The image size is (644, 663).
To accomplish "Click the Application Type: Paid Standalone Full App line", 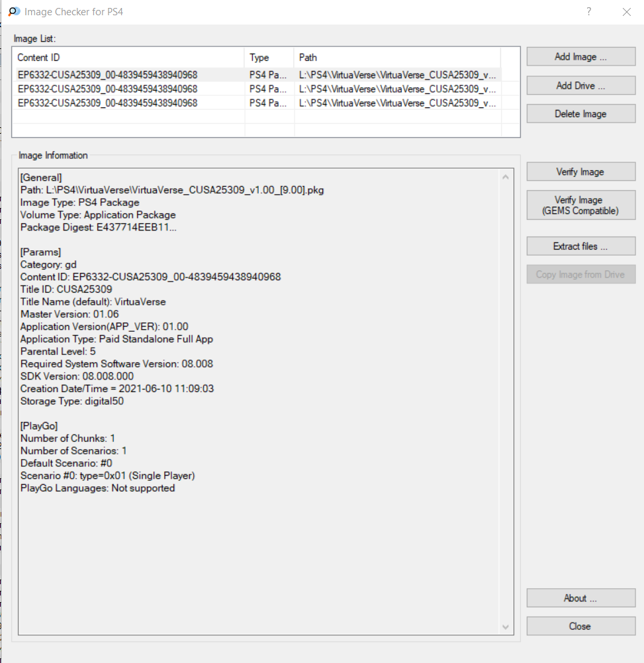I will click(116, 339).
